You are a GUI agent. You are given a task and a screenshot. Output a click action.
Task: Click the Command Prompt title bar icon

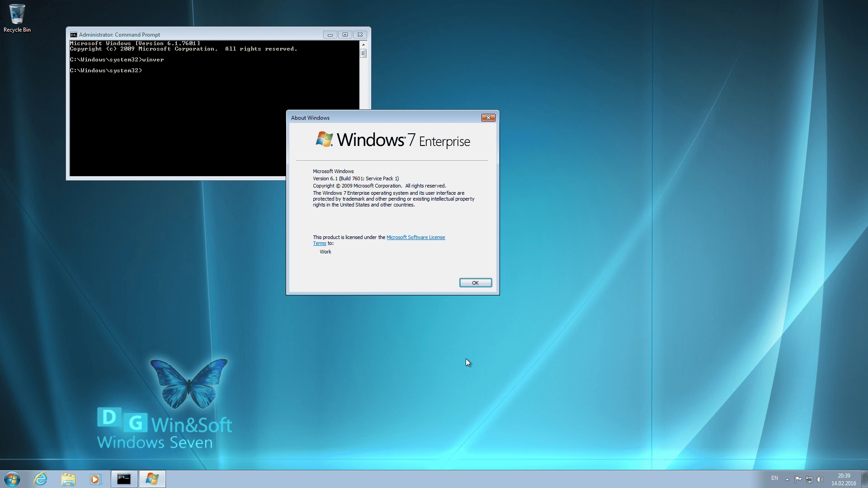(x=73, y=35)
